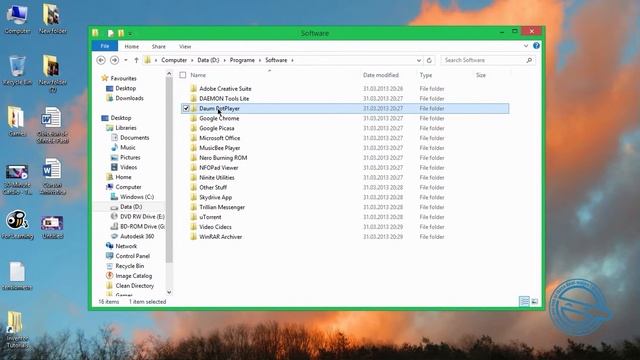Click the Network icon in sidebar
Screen dimensions: 640x360
(109, 246)
